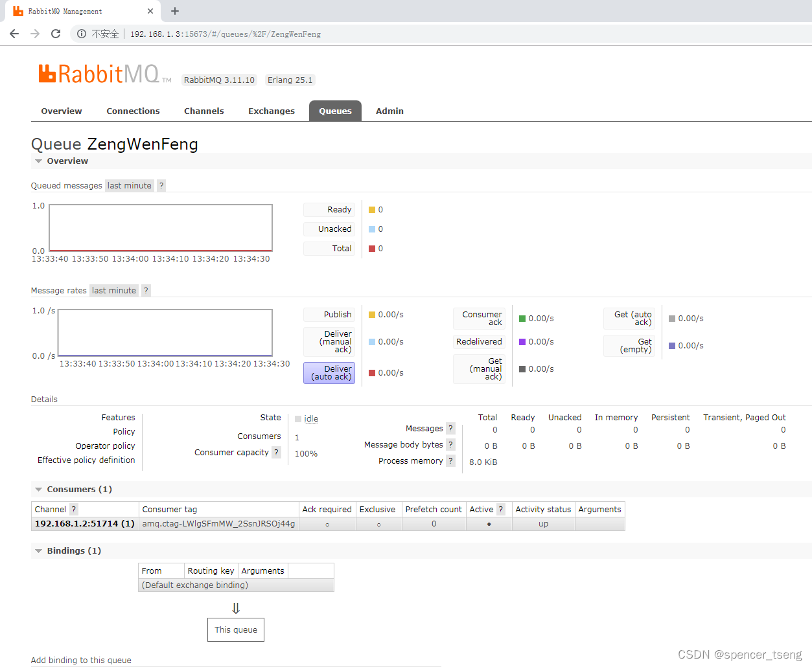The height and width of the screenshot is (667, 812).
Task: Switch to the Admin tab
Action: click(x=389, y=111)
